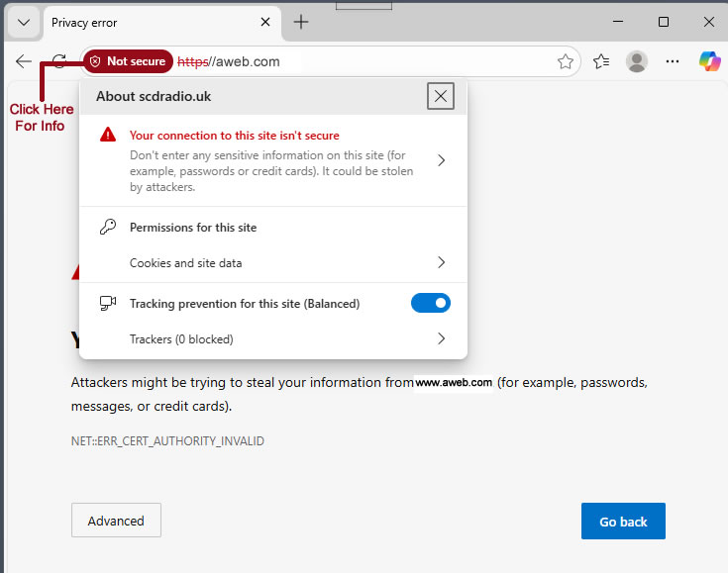Click the Not secure badge

[128, 61]
